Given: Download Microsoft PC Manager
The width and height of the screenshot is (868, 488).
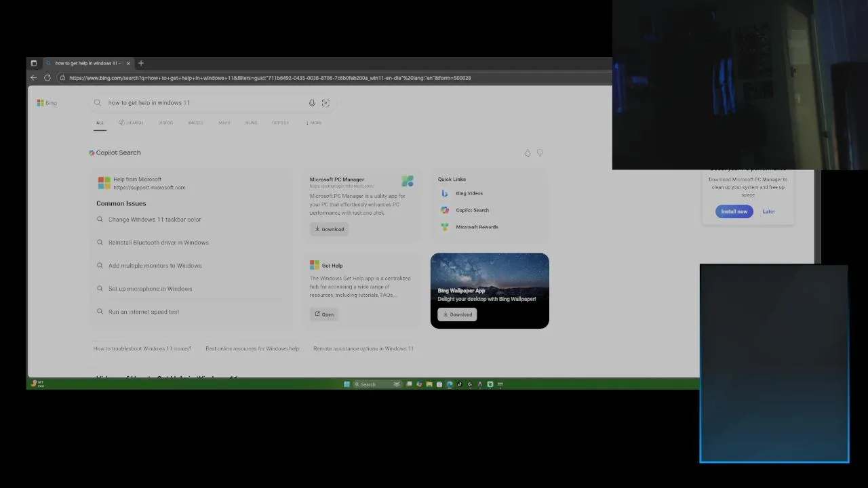Looking at the screenshot, I should click(x=330, y=229).
